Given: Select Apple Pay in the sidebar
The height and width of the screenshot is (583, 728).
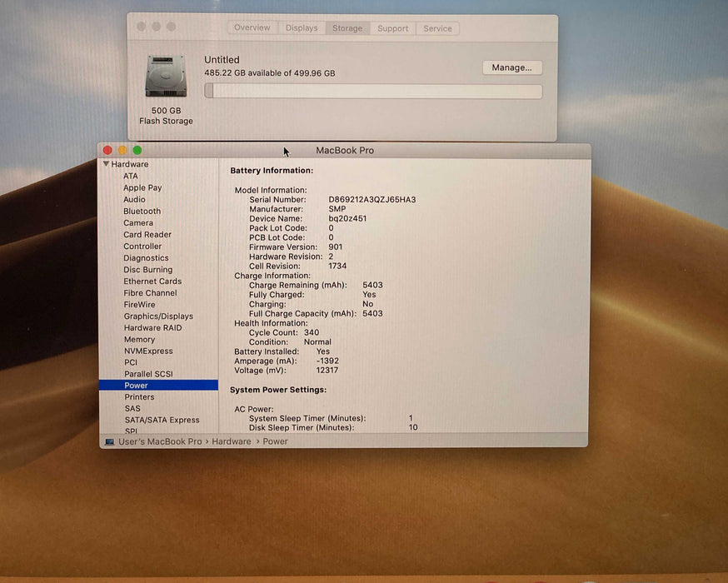Looking at the screenshot, I should tap(142, 187).
